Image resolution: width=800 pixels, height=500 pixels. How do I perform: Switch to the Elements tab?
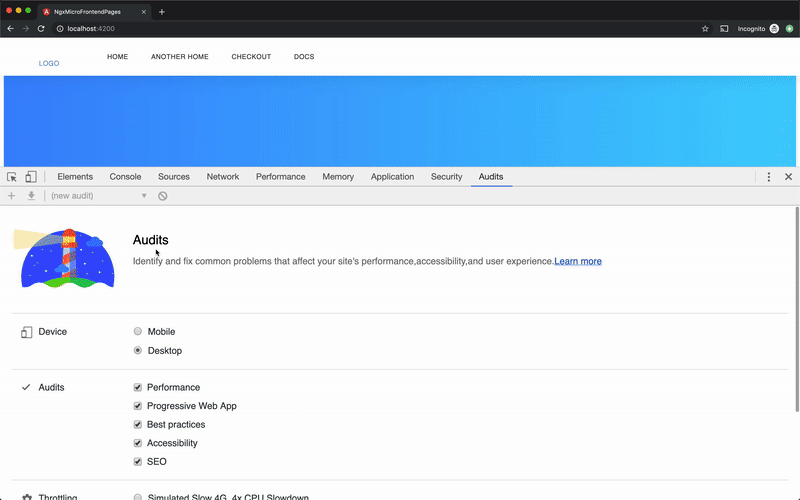(x=75, y=177)
